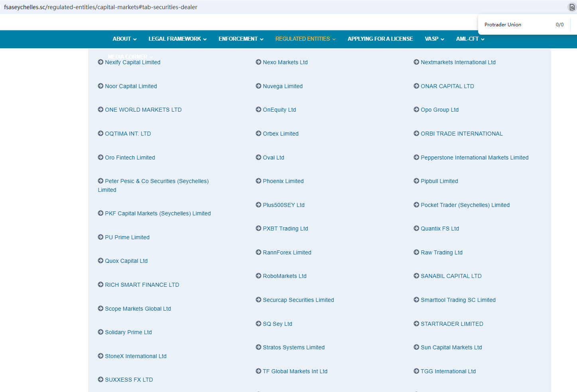Open the StoneX International Ltd link
The height and width of the screenshot is (392, 577).
(x=136, y=356)
